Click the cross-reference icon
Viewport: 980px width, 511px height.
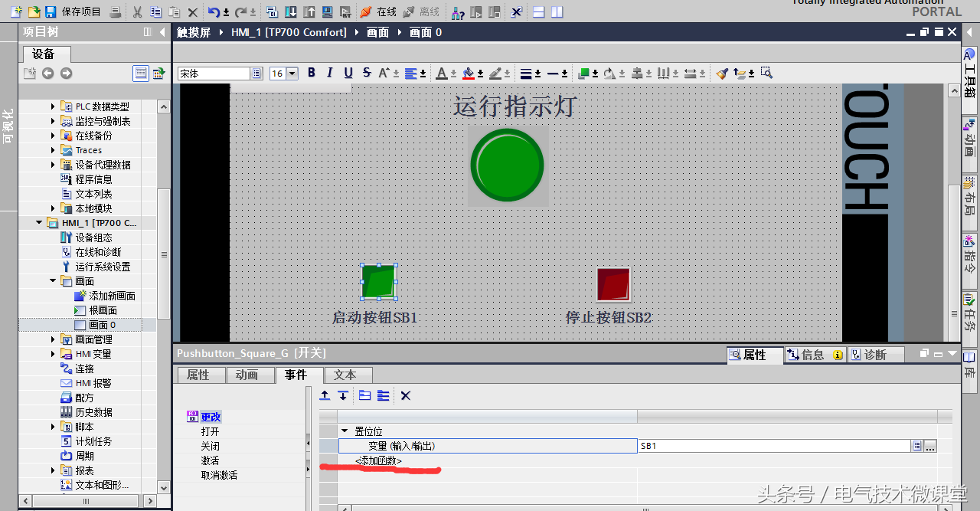(517, 11)
